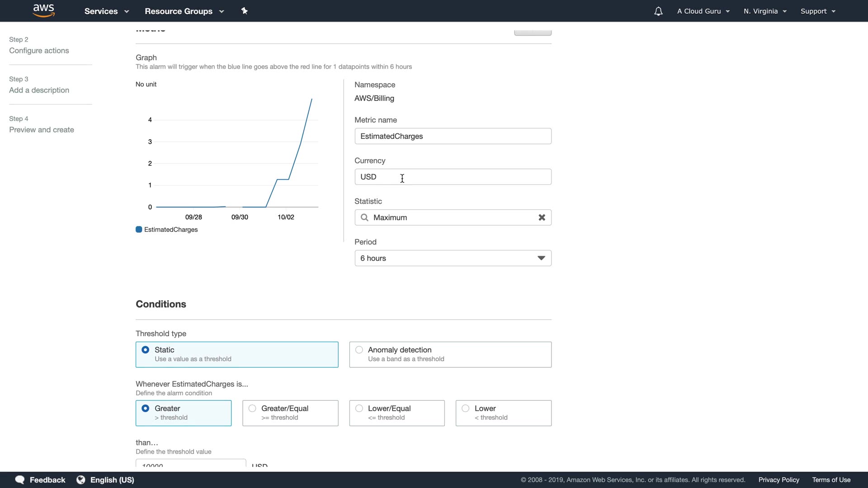
Task: Open the notifications bell icon
Action: pos(658,11)
